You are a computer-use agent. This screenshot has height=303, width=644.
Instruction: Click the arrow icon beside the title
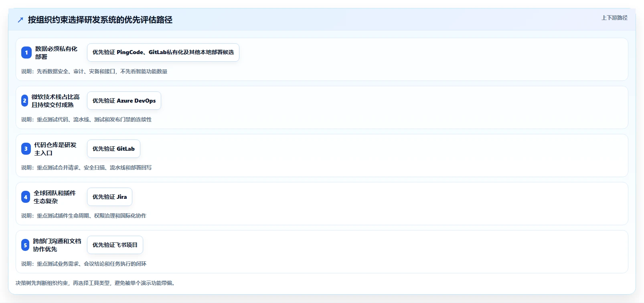tap(20, 20)
